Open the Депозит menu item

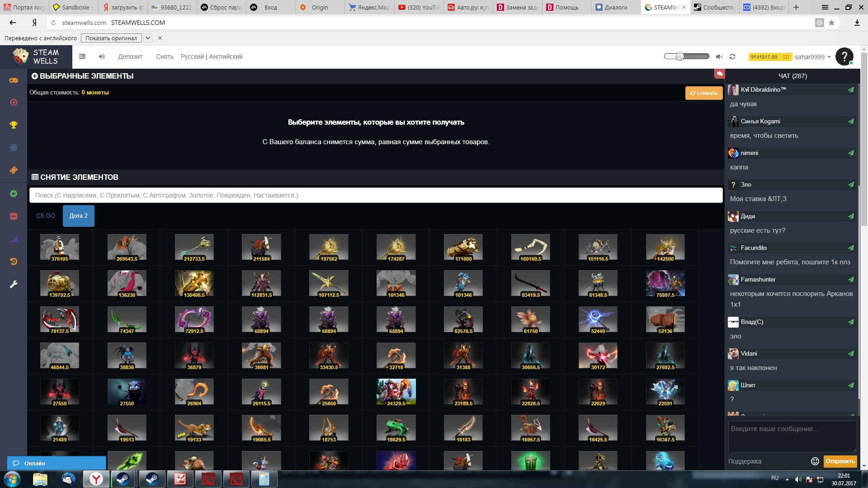point(130,56)
